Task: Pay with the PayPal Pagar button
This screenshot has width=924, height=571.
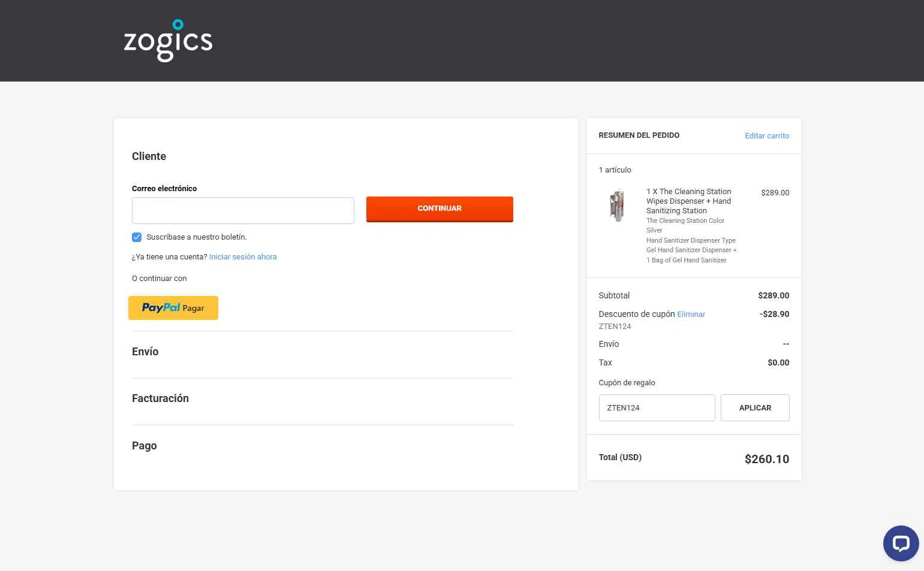Action: click(173, 308)
